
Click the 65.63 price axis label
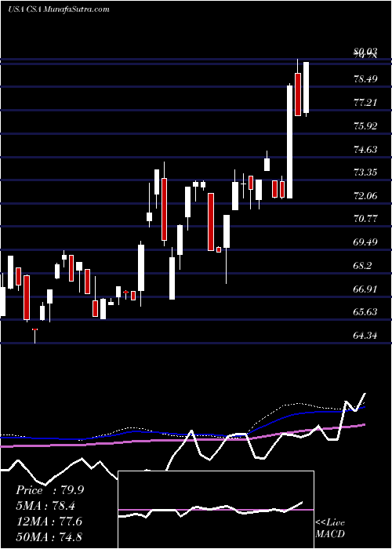click(366, 312)
